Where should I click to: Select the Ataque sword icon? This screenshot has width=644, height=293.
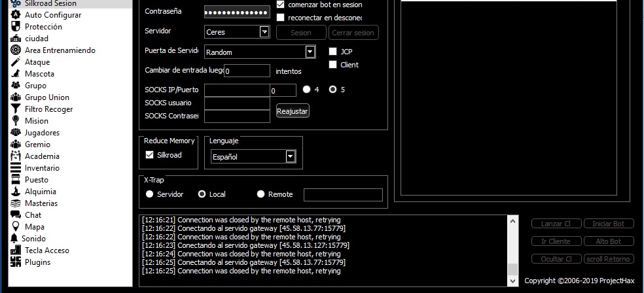(x=16, y=62)
